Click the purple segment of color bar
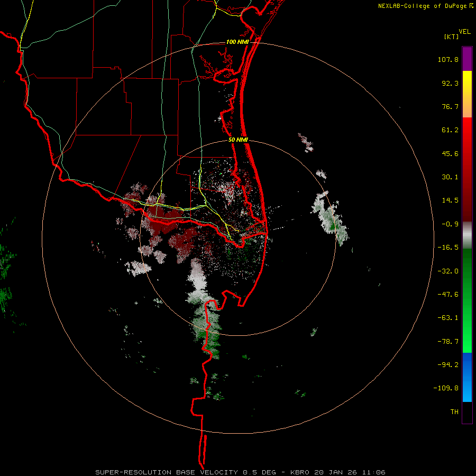Screen dimensions: 476x476 (x=467, y=59)
